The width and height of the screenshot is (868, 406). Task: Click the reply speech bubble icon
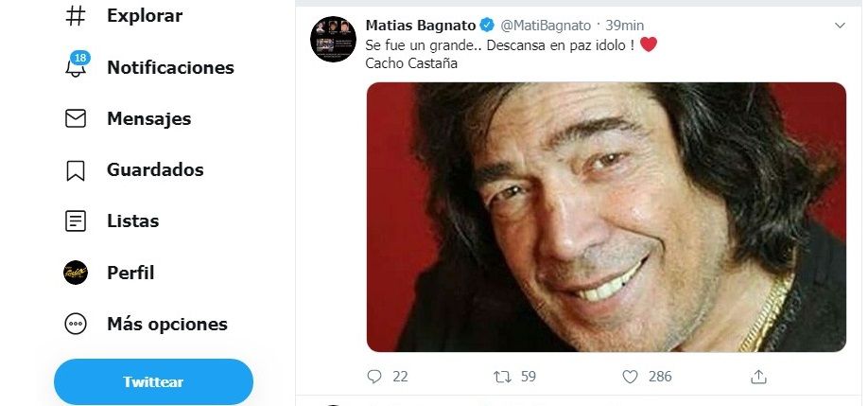pyautogui.click(x=374, y=377)
